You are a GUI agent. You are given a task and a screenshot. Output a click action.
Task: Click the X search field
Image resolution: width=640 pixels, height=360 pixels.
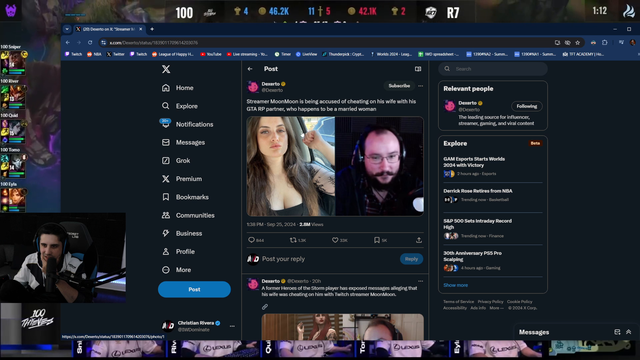pyautogui.click(x=493, y=69)
